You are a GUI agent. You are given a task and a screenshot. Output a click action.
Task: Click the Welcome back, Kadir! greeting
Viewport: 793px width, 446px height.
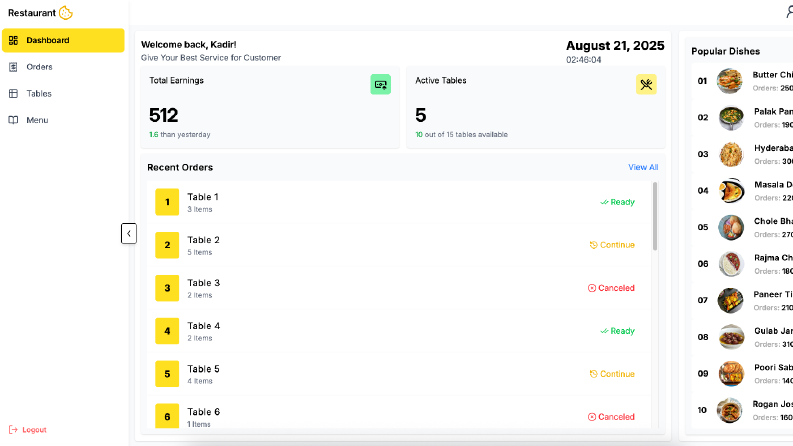189,44
